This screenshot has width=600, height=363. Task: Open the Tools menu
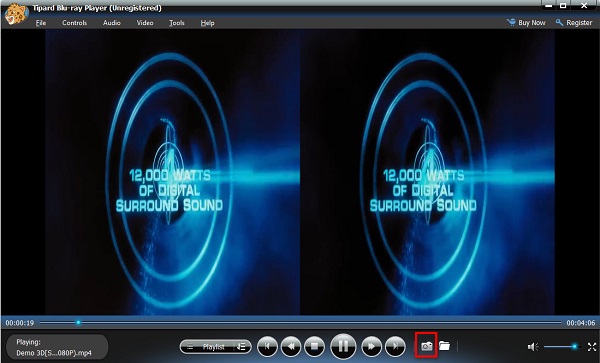[177, 23]
